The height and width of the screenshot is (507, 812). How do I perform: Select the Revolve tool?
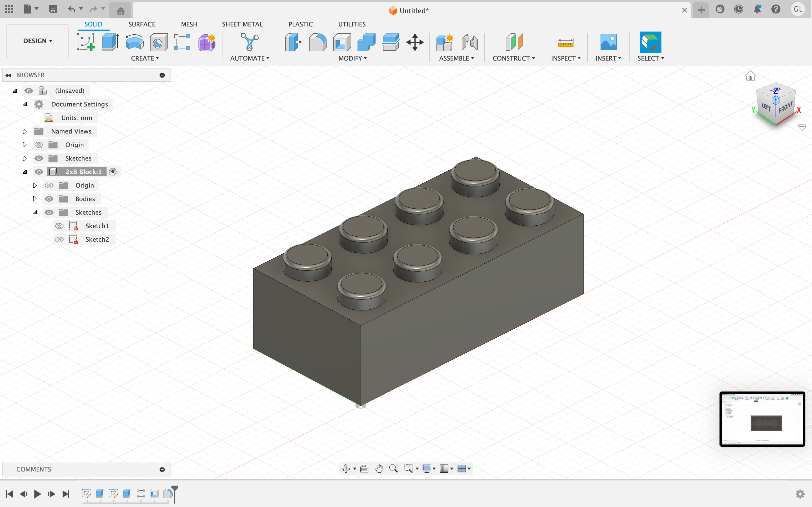134,43
